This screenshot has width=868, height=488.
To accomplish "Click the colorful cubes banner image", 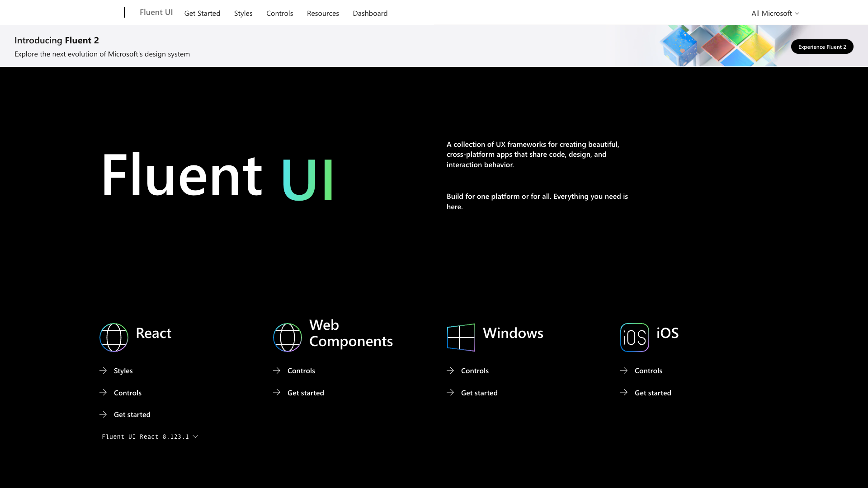I will [719, 46].
